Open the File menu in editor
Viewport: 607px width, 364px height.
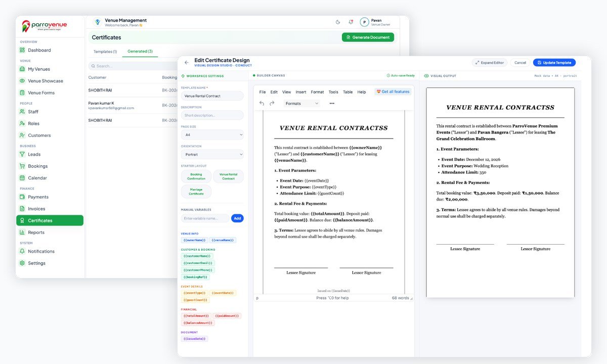coord(263,92)
